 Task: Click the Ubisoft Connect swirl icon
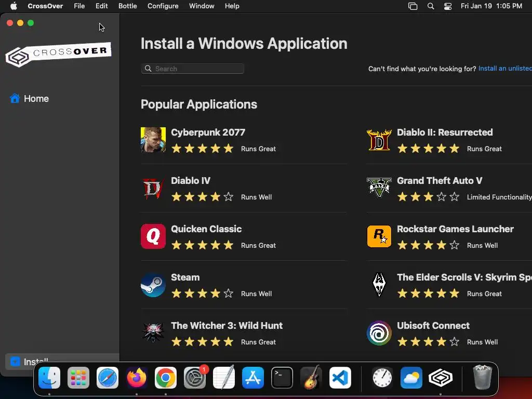point(379,333)
